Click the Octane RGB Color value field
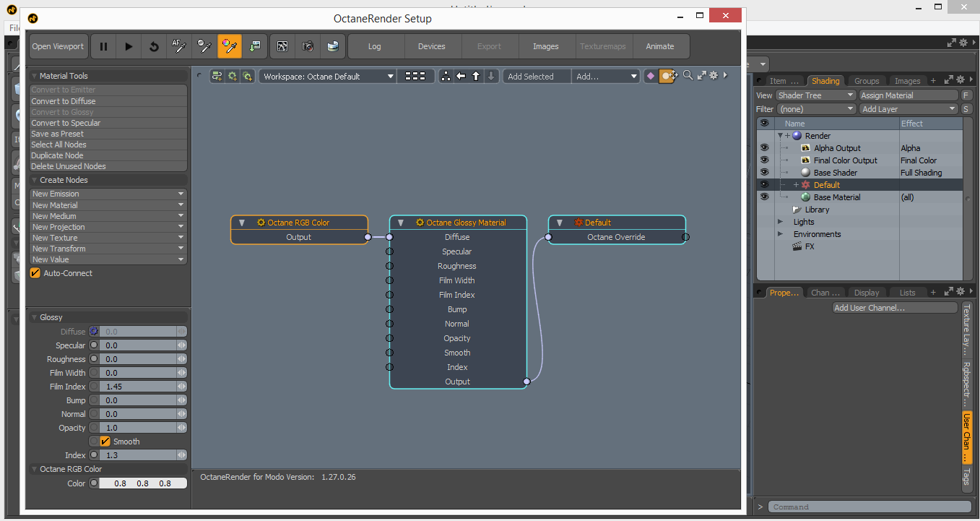 point(143,483)
